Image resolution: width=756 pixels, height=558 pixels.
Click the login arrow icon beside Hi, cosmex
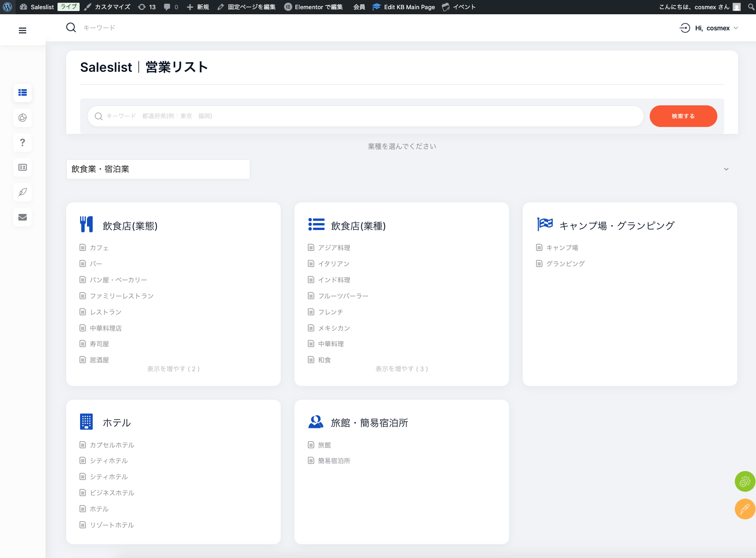tap(685, 28)
